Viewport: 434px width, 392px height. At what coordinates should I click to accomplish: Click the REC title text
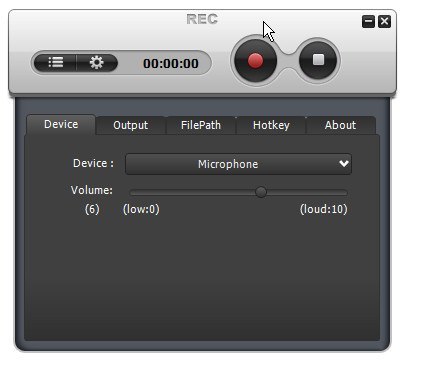pyautogui.click(x=202, y=19)
